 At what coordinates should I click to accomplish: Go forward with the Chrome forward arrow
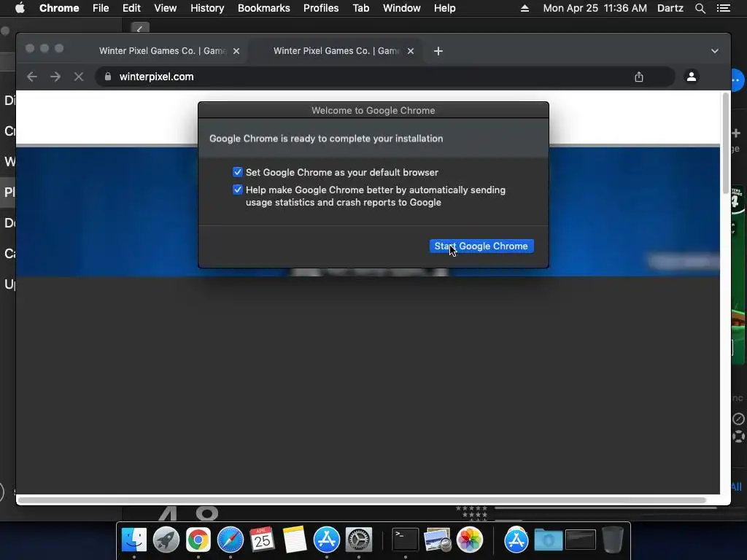[x=55, y=77]
